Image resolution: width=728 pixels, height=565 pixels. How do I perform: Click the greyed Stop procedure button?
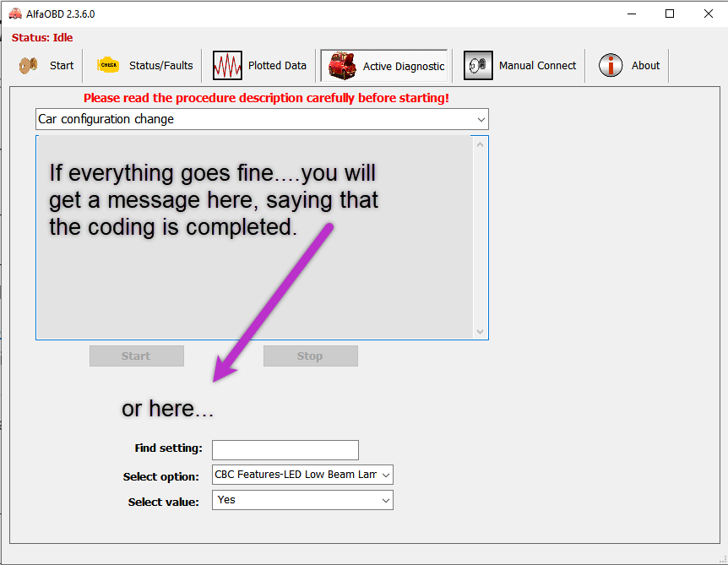click(x=310, y=356)
